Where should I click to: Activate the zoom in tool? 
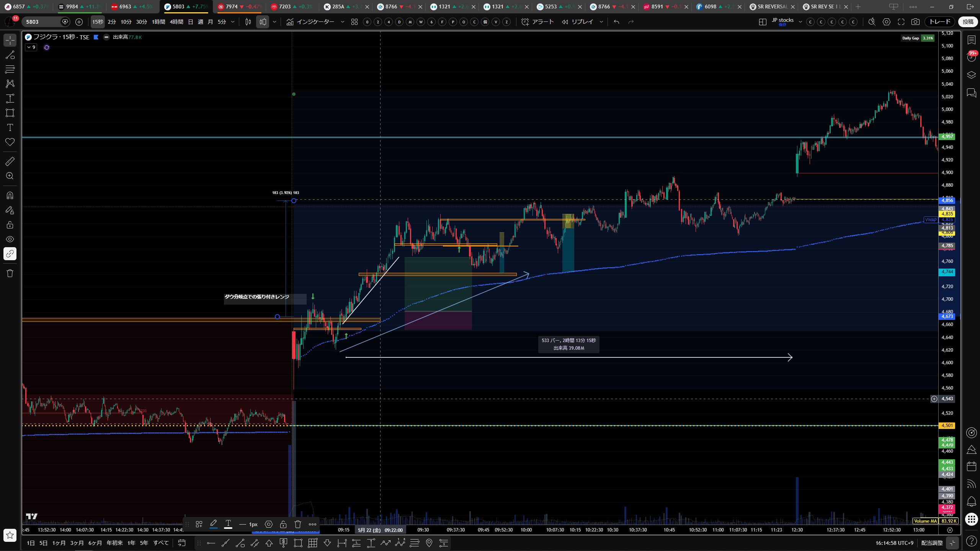click(10, 176)
